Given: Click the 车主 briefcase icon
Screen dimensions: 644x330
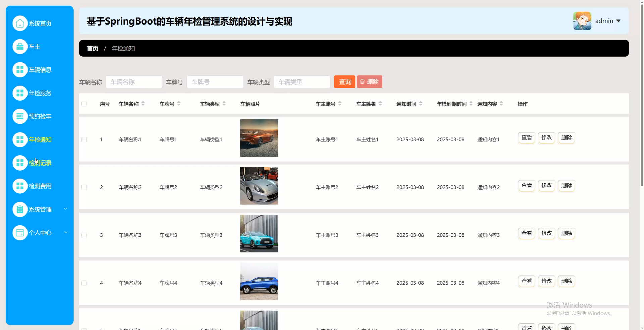Looking at the screenshot, I should coord(20,47).
